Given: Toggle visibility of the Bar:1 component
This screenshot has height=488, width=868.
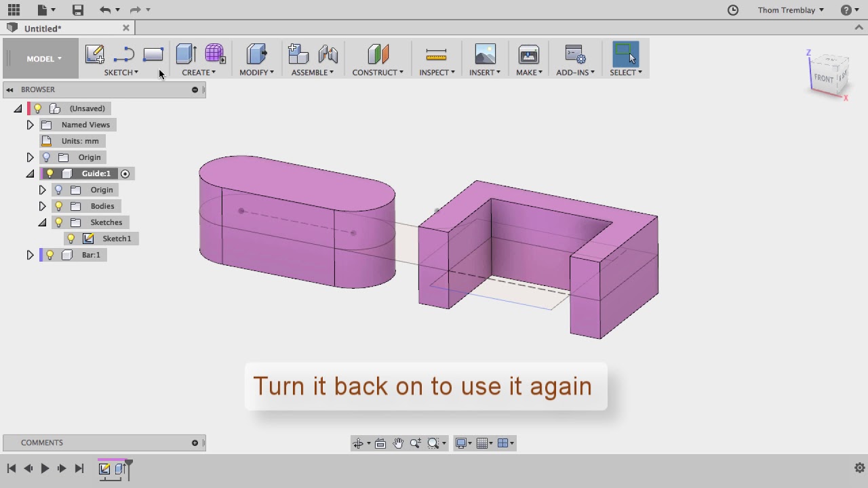Looking at the screenshot, I should click(48, 255).
